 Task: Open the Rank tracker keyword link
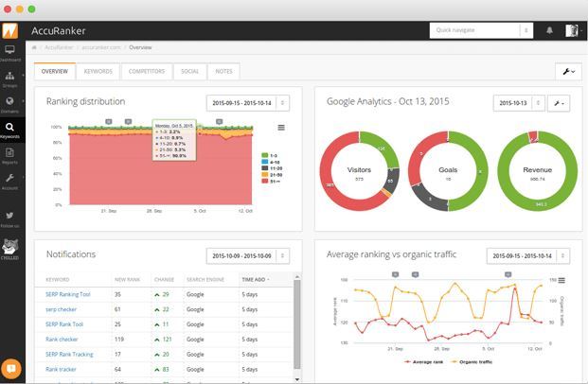click(x=61, y=370)
